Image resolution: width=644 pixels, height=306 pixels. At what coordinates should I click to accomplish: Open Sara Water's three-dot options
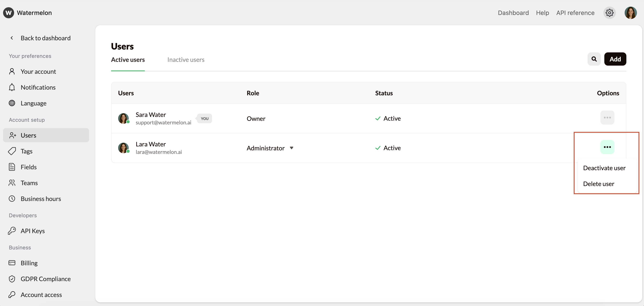click(x=607, y=118)
